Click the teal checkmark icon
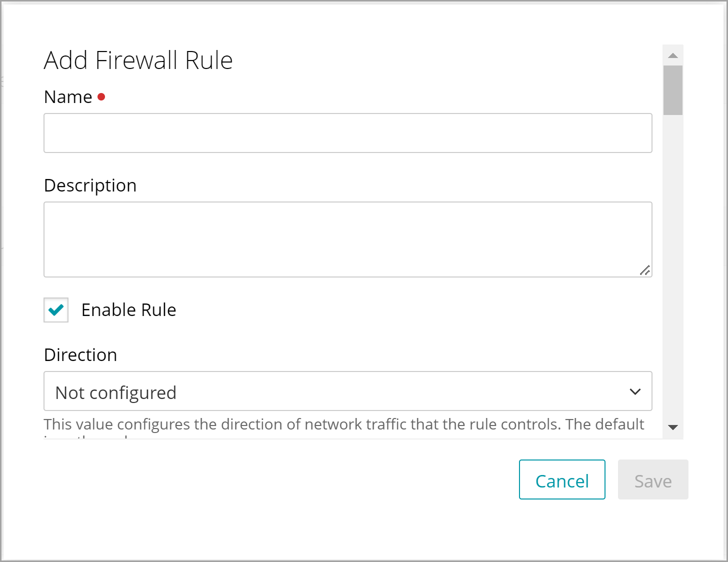 pos(56,310)
